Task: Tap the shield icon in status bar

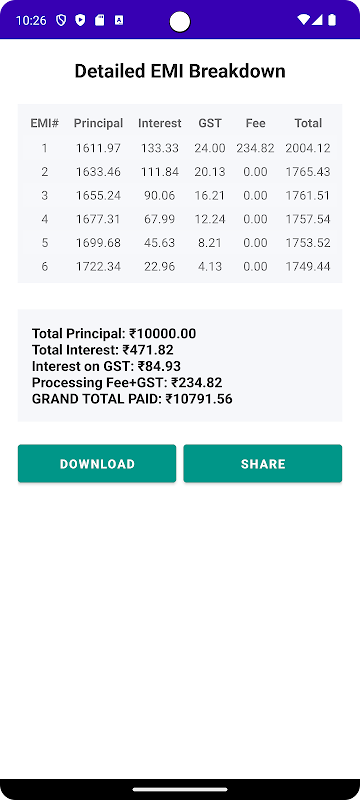Action: click(x=61, y=20)
